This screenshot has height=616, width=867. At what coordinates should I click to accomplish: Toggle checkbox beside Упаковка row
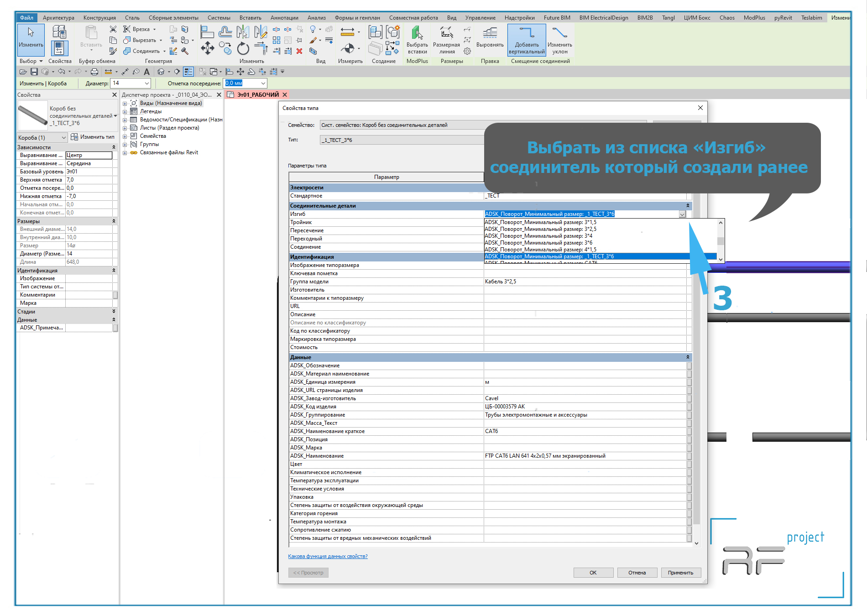pyautogui.click(x=689, y=497)
